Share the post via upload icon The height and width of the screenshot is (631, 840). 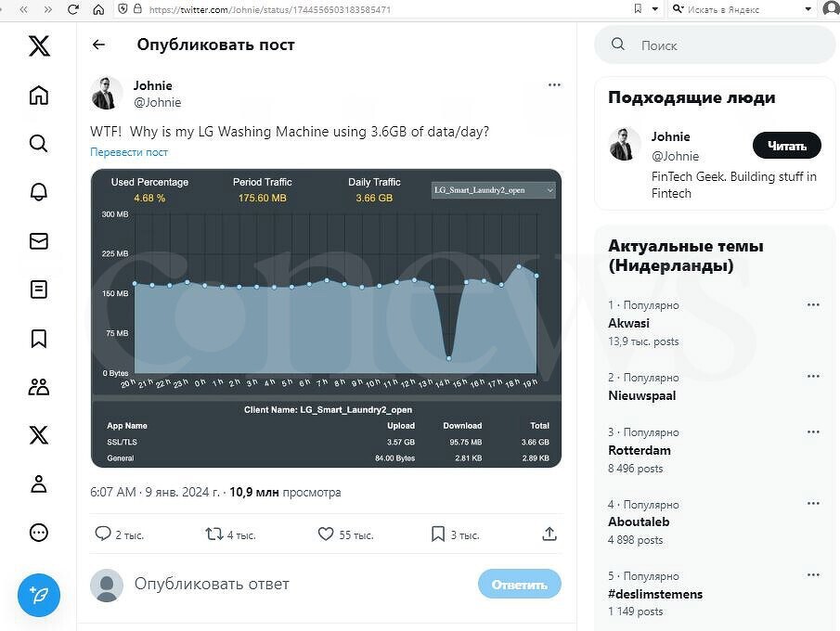point(549,534)
